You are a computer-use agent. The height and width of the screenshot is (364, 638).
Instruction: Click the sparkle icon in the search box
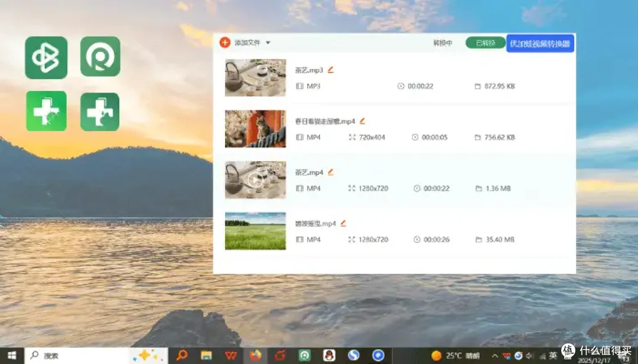(147, 356)
